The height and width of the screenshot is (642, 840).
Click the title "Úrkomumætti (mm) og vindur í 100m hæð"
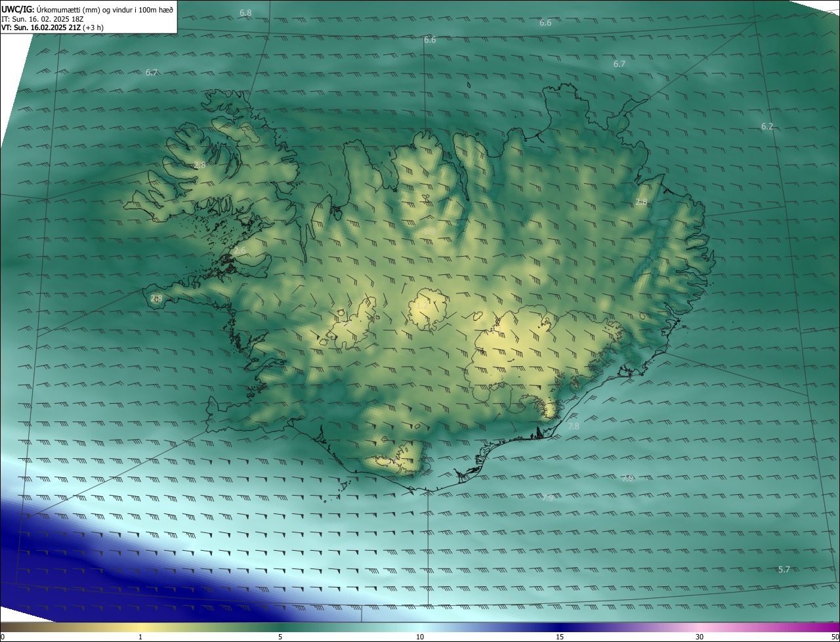(x=104, y=9)
